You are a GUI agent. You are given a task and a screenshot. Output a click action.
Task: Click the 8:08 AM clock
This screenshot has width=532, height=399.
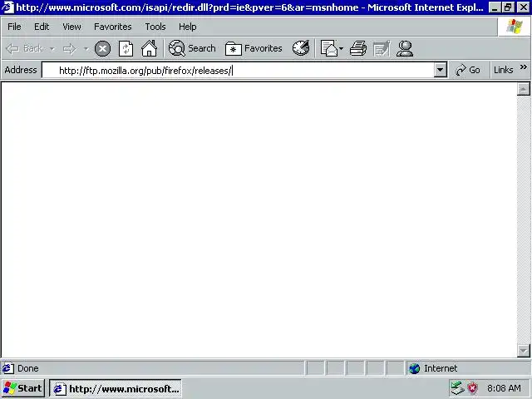504,388
